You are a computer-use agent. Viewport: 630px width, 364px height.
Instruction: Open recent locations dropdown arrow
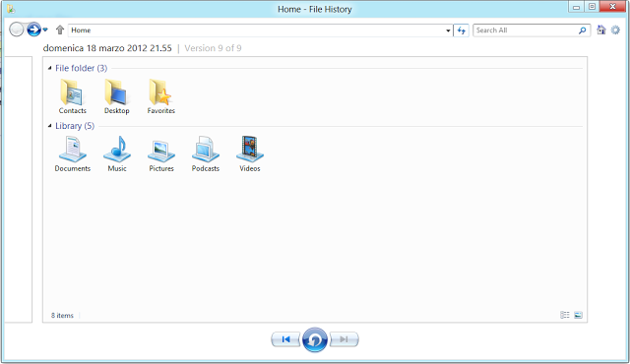[x=45, y=30]
